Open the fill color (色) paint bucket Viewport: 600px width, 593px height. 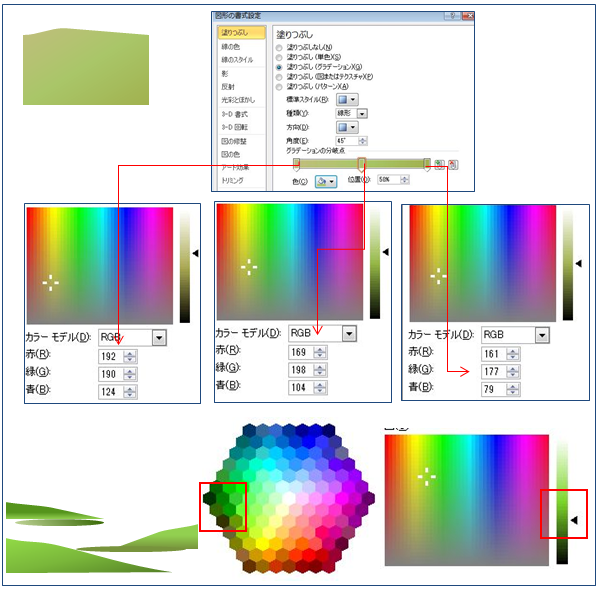[325, 181]
